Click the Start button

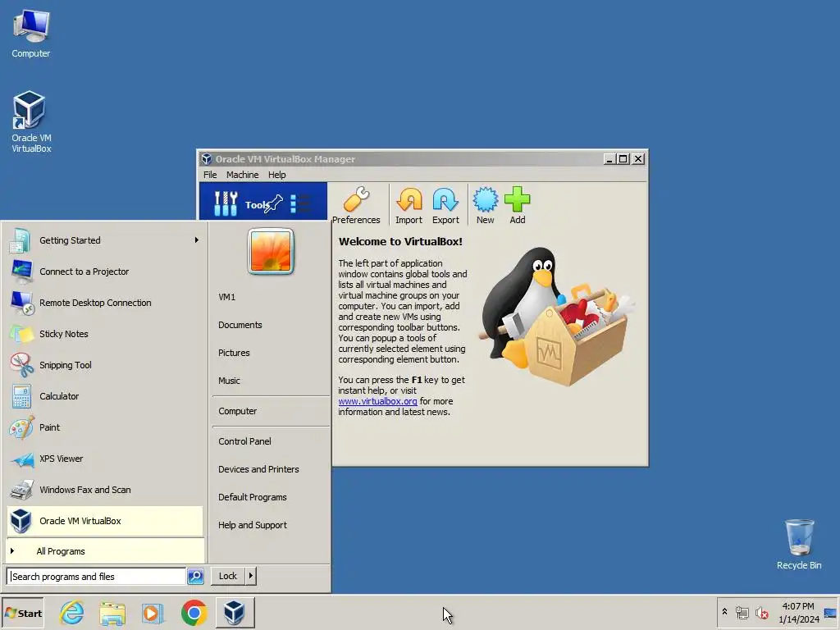22,613
